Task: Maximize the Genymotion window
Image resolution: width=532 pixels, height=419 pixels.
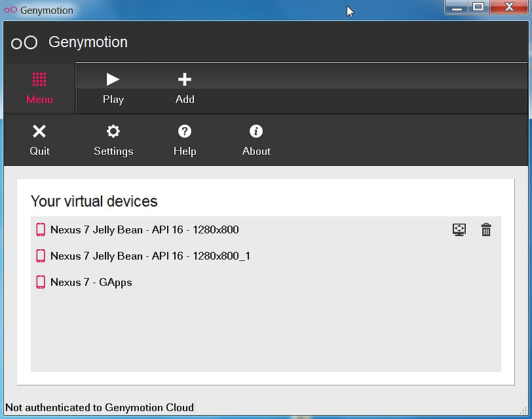Action: 478,7
